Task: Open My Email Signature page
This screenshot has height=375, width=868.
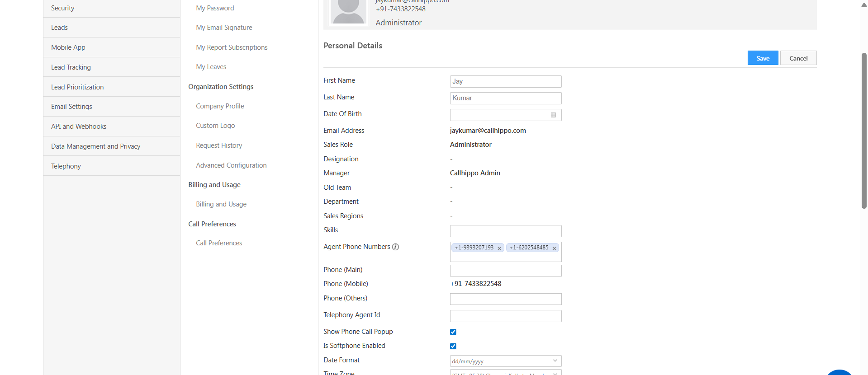Action: tap(224, 28)
